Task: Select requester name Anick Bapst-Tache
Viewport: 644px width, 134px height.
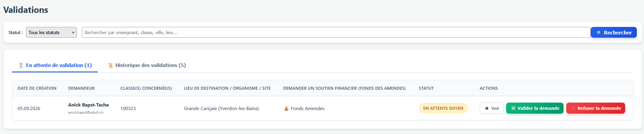Action: (89, 105)
